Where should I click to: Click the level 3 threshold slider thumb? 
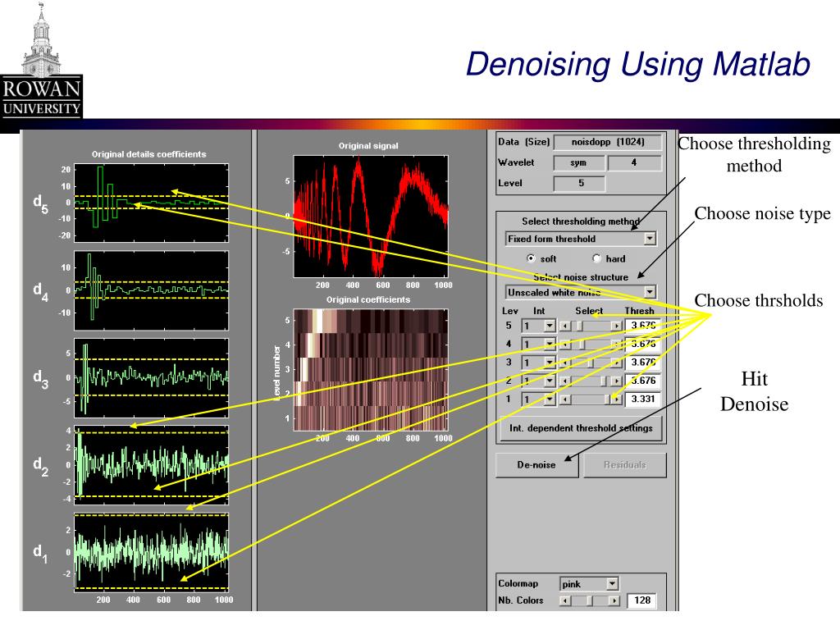(591, 363)
